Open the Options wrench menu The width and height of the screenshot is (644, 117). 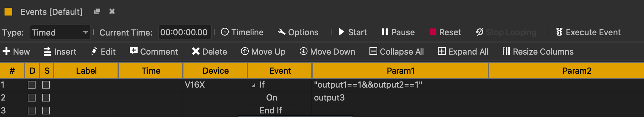[298, 32]
